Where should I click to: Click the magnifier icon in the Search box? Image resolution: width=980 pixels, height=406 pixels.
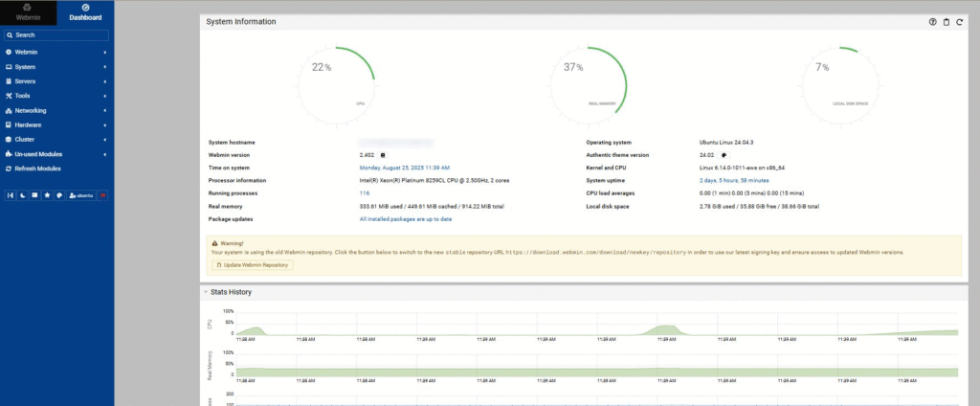(x=10, y=35)
